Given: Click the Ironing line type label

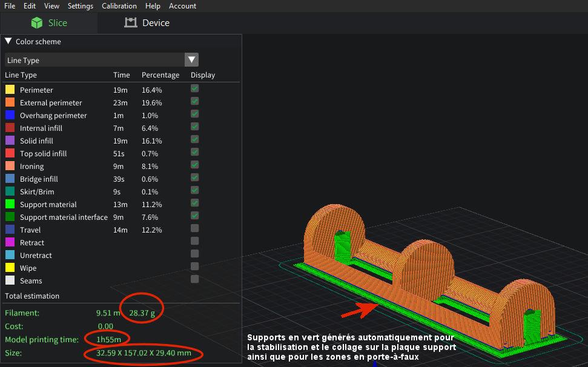Looking at the screenshot, I should click(31, 166).
